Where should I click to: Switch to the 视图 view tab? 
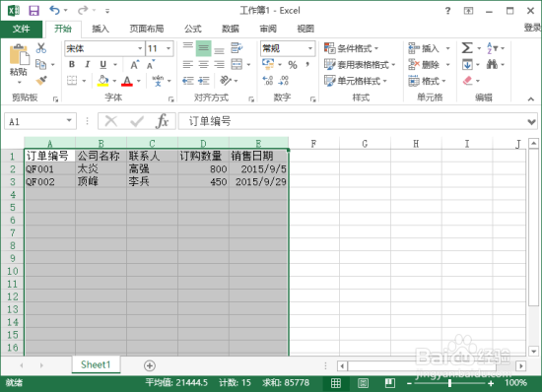(305, 29)
